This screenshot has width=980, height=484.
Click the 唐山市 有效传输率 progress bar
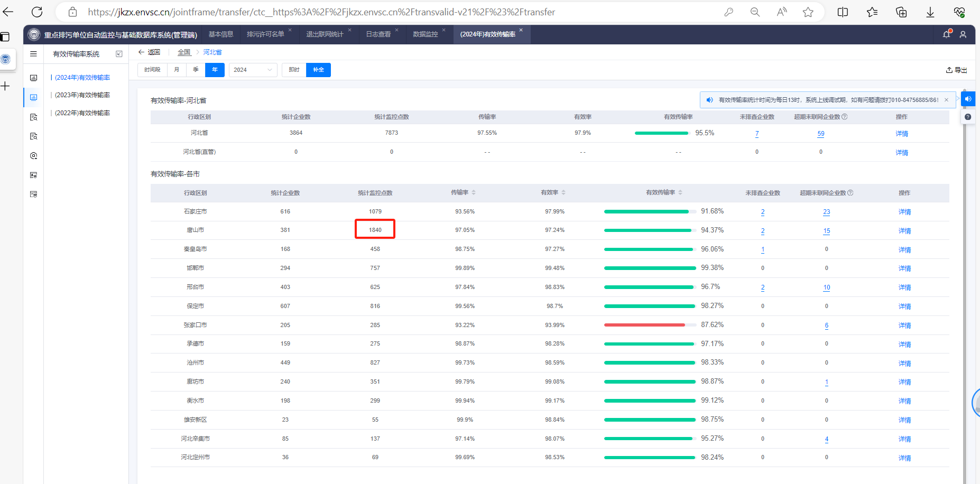click(650, 230)
